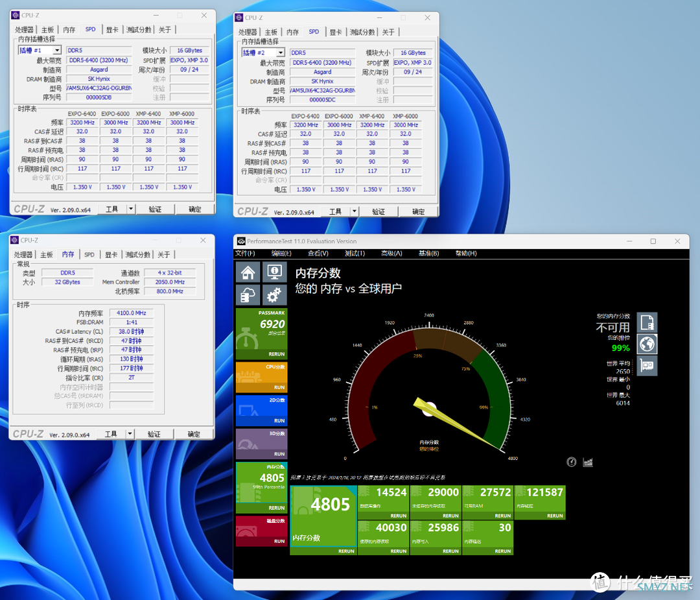The width and height of the screenshot is (700, 600).
Task: Rerun the 29000 uncached memory read test
Action: tap(450, 516)
